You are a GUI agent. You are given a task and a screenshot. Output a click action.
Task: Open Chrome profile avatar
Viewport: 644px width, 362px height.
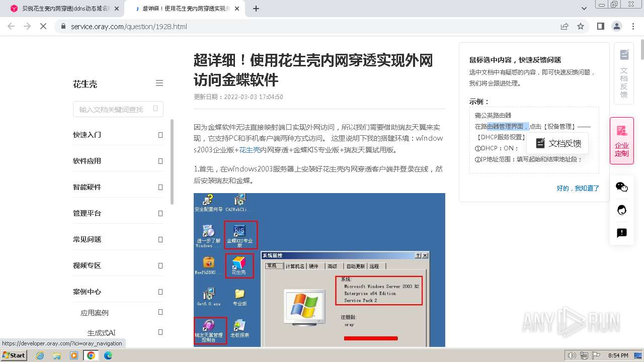617,26
